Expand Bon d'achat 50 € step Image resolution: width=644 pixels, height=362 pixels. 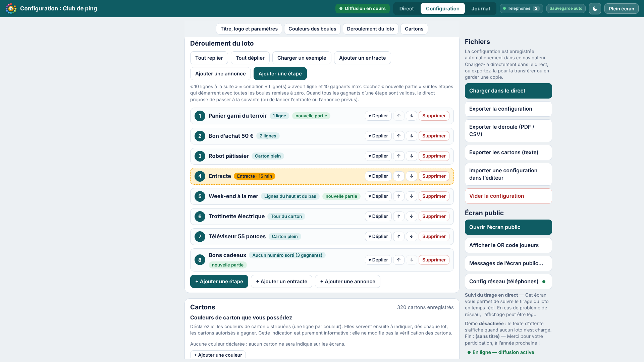(x=378, y=136)
